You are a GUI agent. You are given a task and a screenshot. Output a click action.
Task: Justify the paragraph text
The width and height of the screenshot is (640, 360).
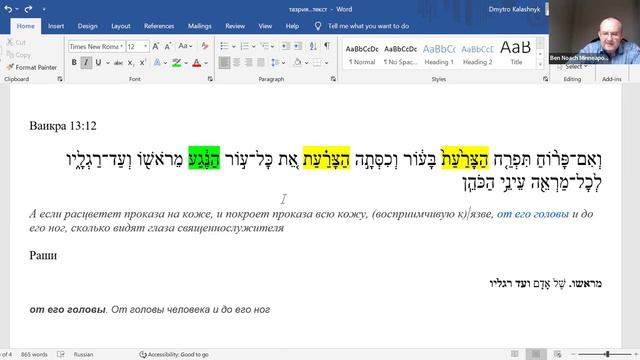click(260, 63)
